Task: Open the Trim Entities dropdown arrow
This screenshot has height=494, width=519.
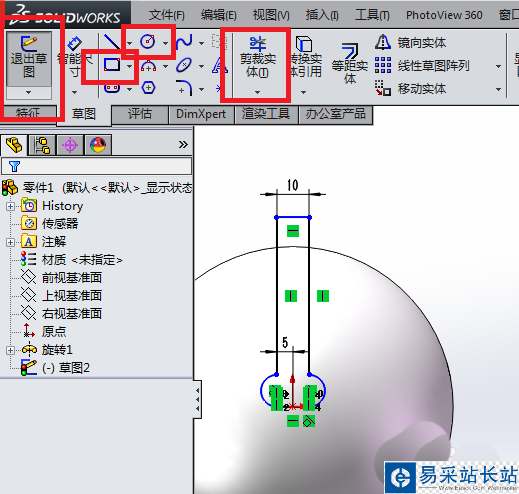Action: click(257, 92)
